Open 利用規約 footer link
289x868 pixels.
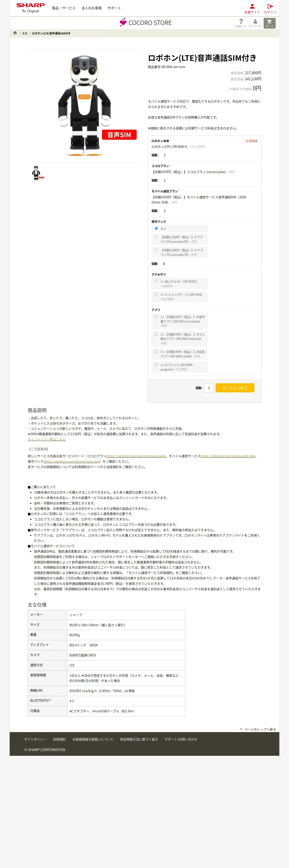(59, 739)
